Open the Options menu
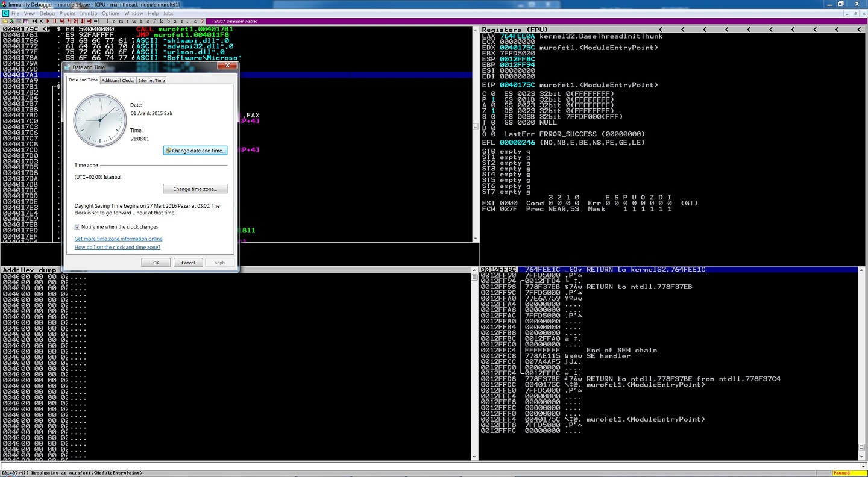Screen dimensions: 868x477 tap(111, 13)
